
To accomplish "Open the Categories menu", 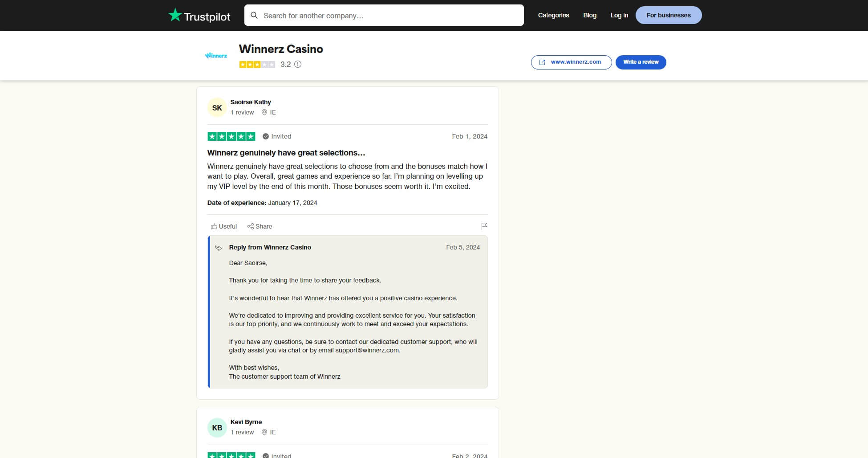I will point(553,15).
